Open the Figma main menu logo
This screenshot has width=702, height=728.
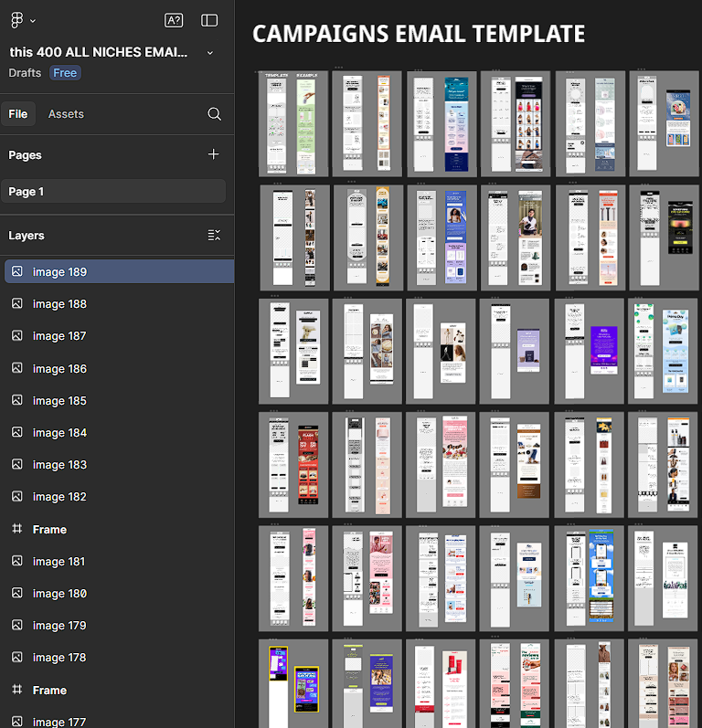click(16, 20)
